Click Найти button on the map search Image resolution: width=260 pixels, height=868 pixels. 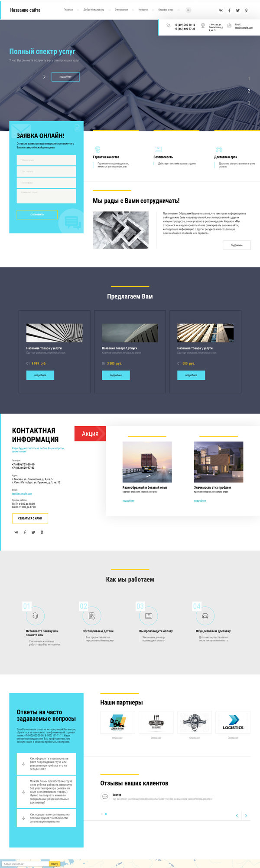pyautogui.click(x=55, y=864)
